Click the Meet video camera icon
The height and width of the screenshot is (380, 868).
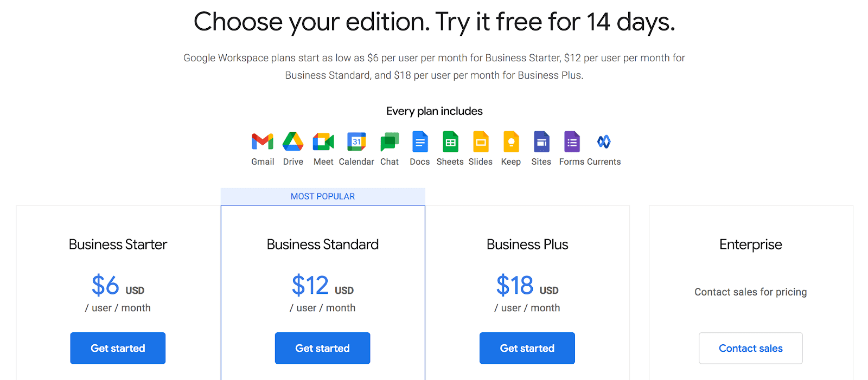(x=323, y=142)
